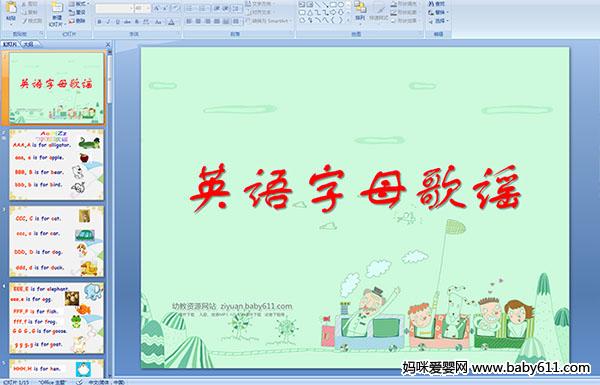Justify the paragraph text
Viewport: 600px width, 385px height.
pos(217,21)
